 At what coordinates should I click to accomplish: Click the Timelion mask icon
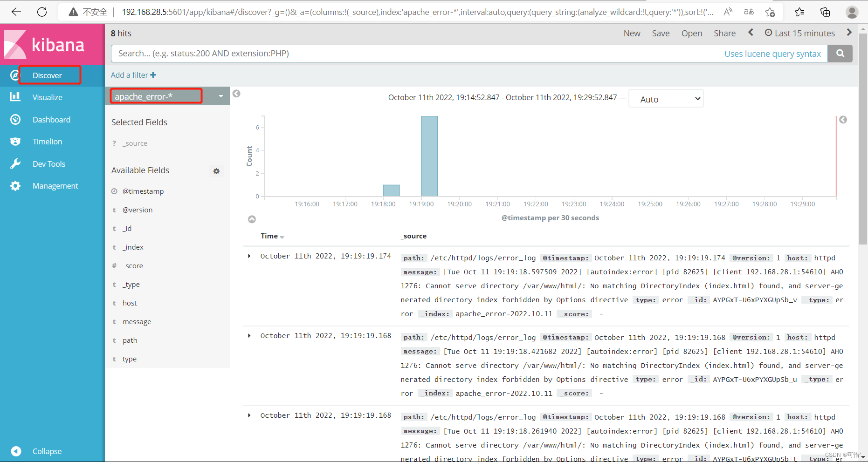pos(15,142)
